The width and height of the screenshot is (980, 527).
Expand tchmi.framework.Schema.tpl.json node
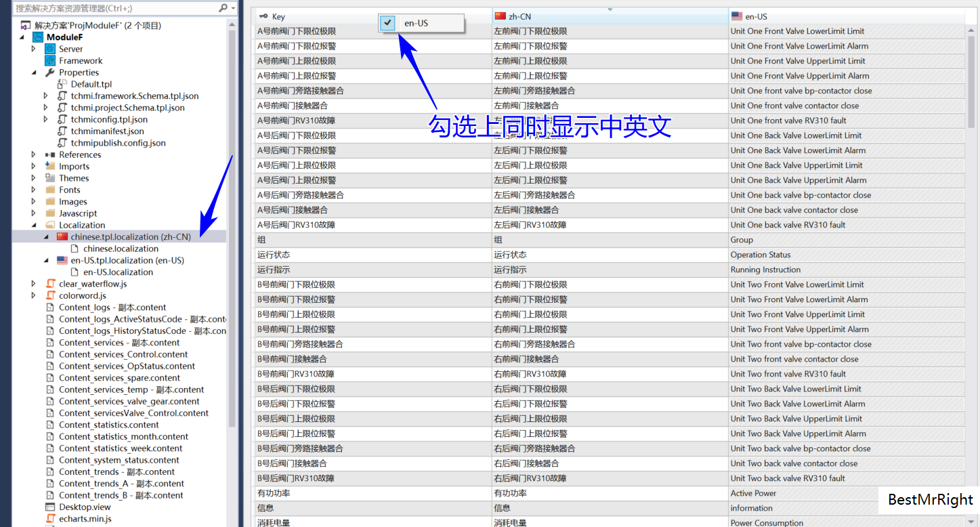[x=46, y=96]
